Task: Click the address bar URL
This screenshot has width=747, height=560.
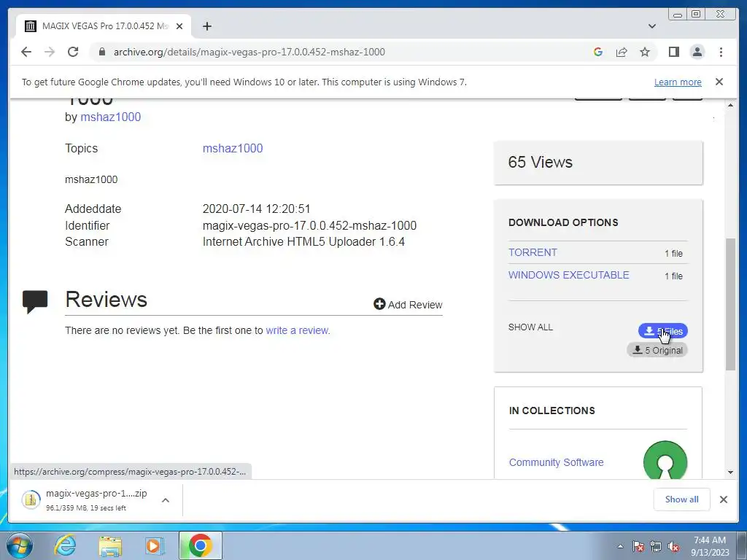Action: click(x=249, y=52)
